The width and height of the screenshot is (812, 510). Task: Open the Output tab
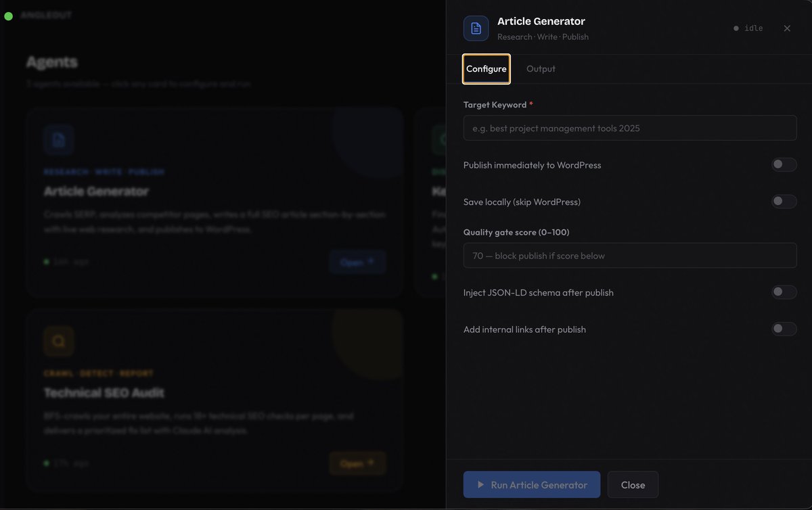[x=541, y=69]
